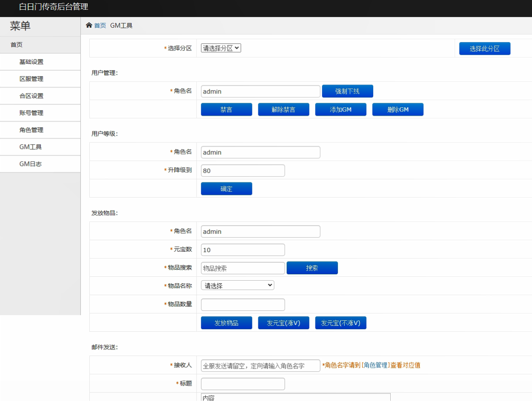Image resolution: width=532 pixels, height=401 pixels.
Task: Click the 确定 button for user level
Action: point(226,189)
